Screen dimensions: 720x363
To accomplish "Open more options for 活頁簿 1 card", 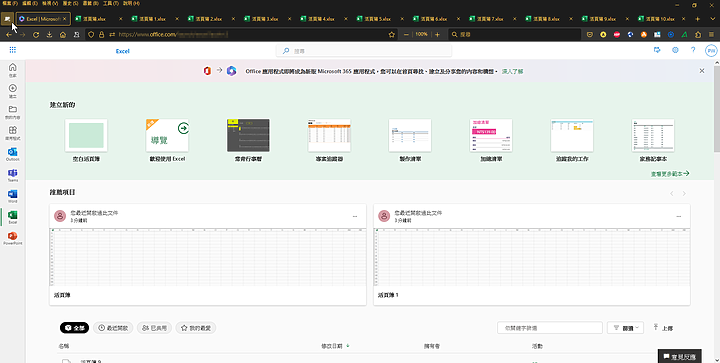I will [679, 217].
